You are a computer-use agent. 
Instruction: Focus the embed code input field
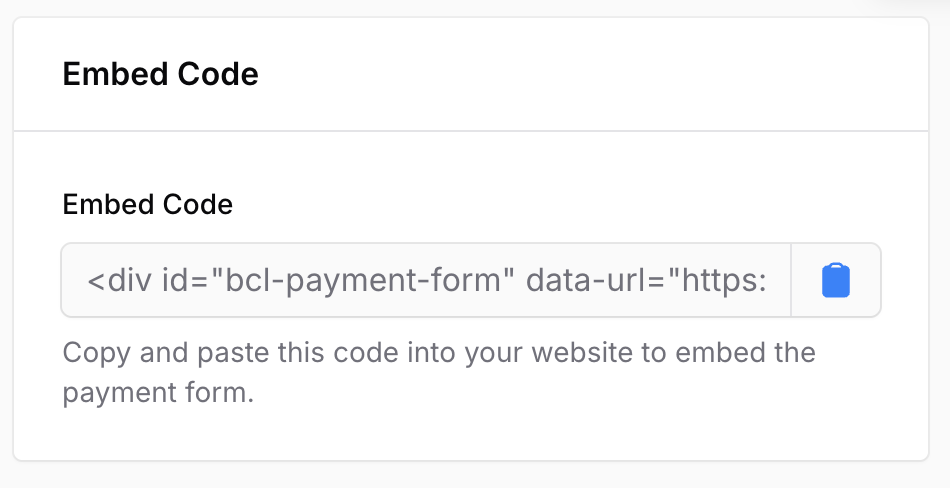(426, 280)
